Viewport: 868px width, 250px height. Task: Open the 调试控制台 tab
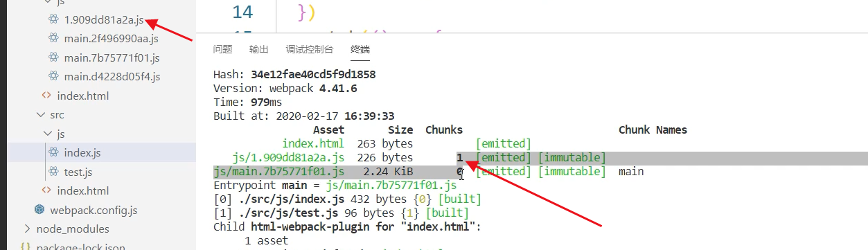[310, 49]
